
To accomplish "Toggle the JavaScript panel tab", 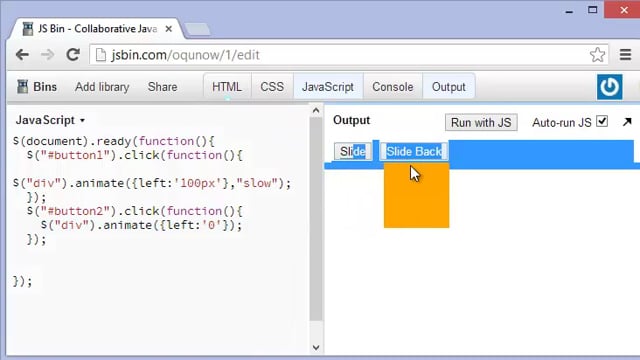I will point(328,87).
